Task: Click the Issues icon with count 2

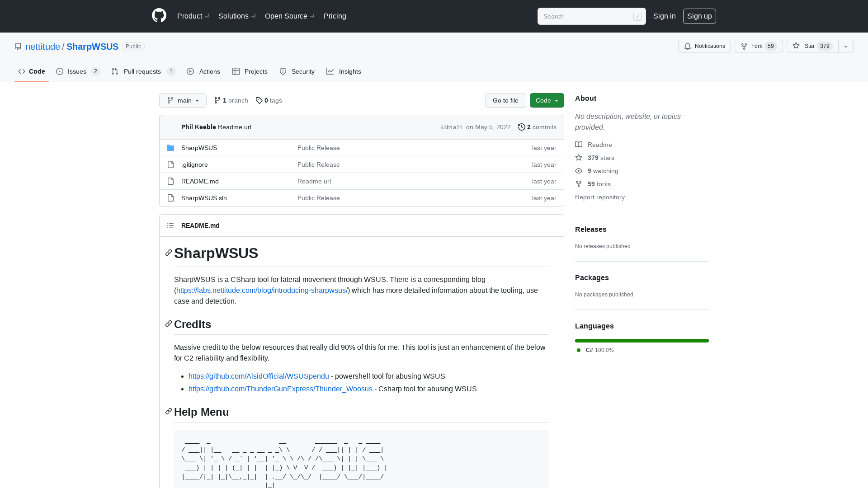Action: [x=77, y=71]
